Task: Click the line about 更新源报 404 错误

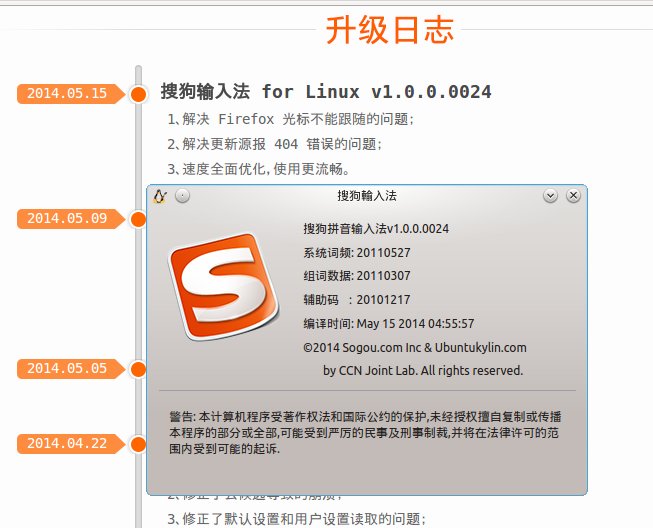Action: coord(274,144)
